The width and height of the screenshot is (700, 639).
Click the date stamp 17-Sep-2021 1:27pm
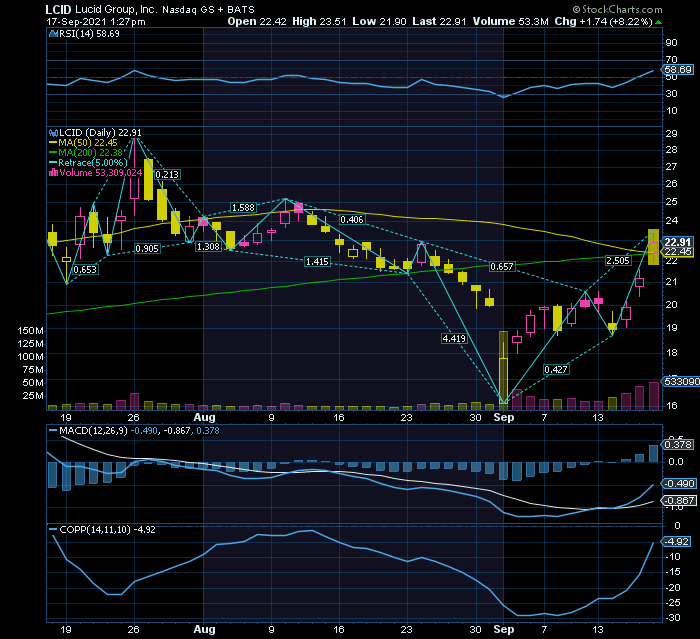coord(96,21)
